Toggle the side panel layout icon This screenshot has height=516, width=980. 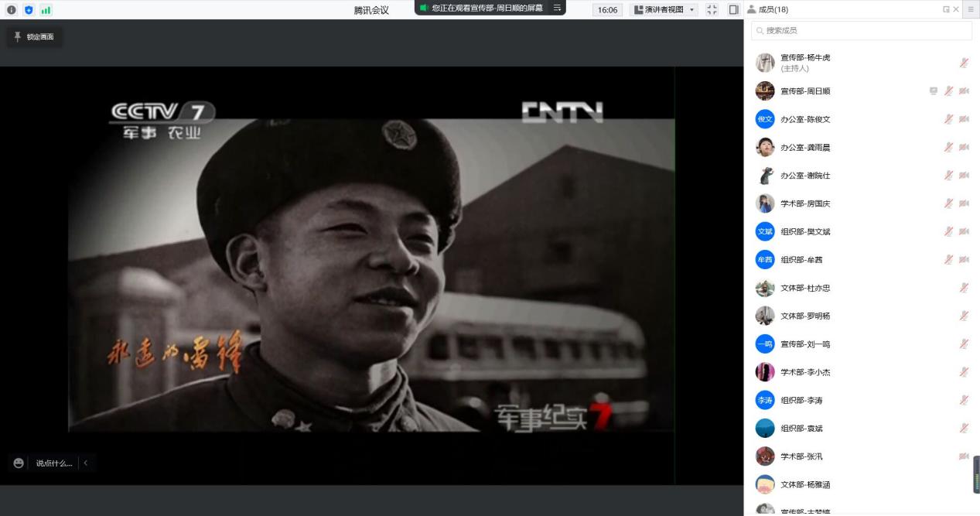733,9
